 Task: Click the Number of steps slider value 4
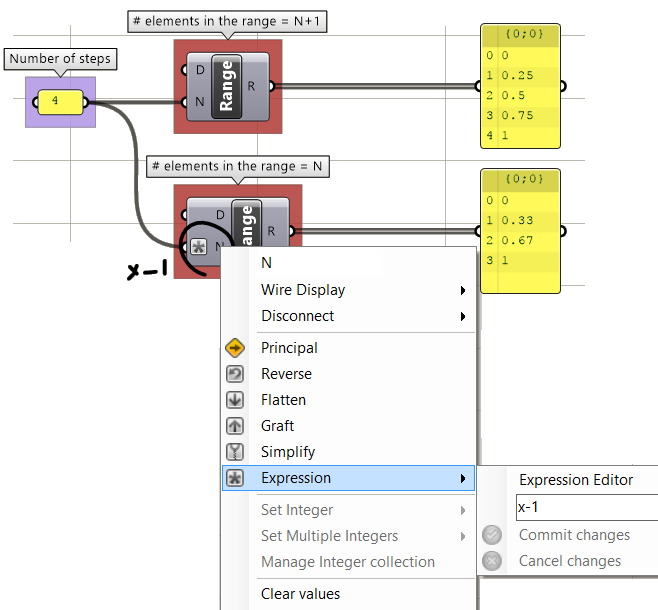click(x=58, y=102)
